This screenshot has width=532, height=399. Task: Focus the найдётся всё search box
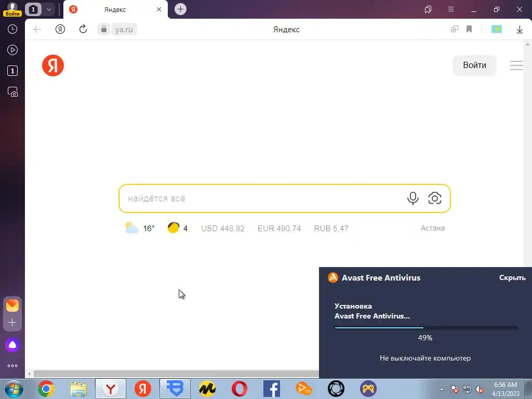point(264,198)
